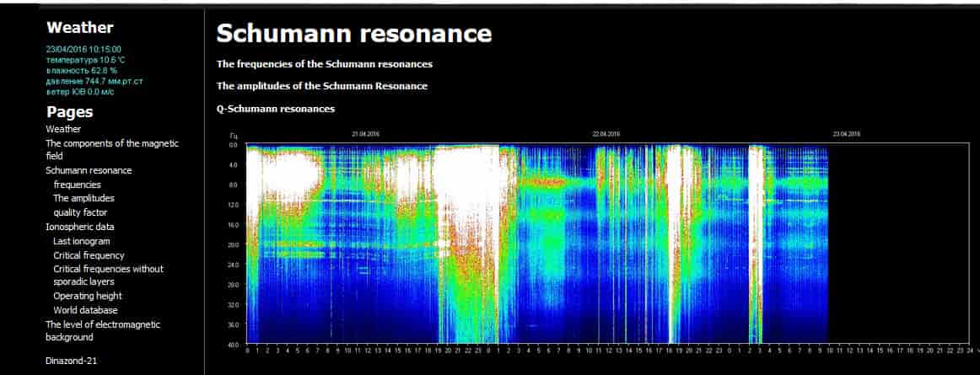
Task: Open The level of electromagnetic background page
Action: (x=103, y=330)
